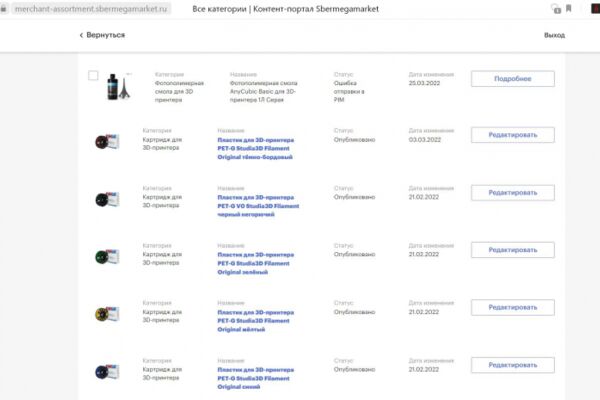Viewport: 600px width, 400px height.
Task: Click the back chevron beside Вернуться
Action: tap(81, 35)
